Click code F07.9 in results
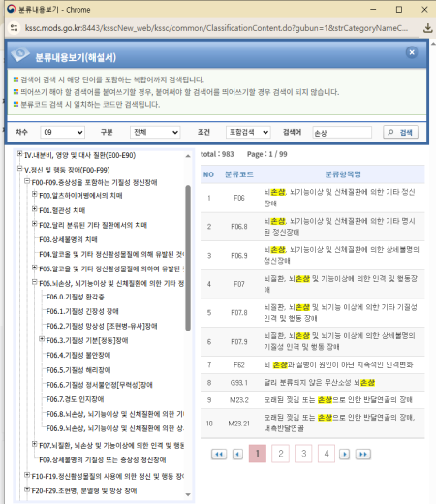 coord(239,342)
